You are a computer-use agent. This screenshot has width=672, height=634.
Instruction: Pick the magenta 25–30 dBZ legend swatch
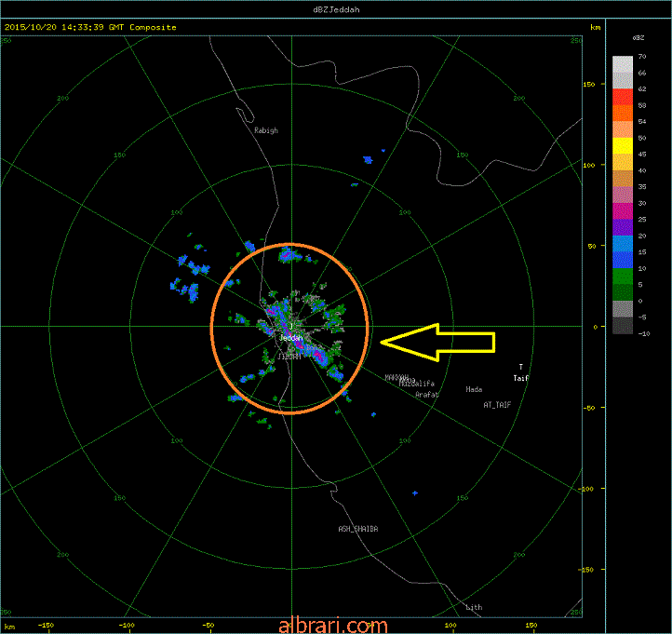(623, 211)
